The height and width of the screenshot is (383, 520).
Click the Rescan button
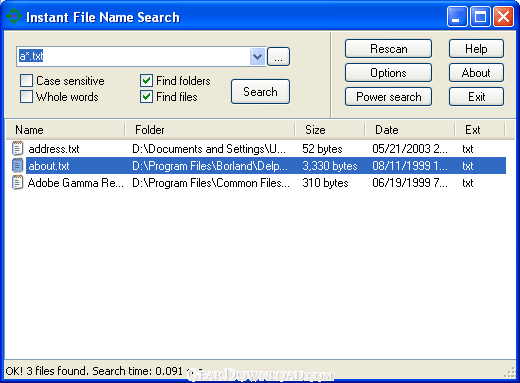[388, 49]
